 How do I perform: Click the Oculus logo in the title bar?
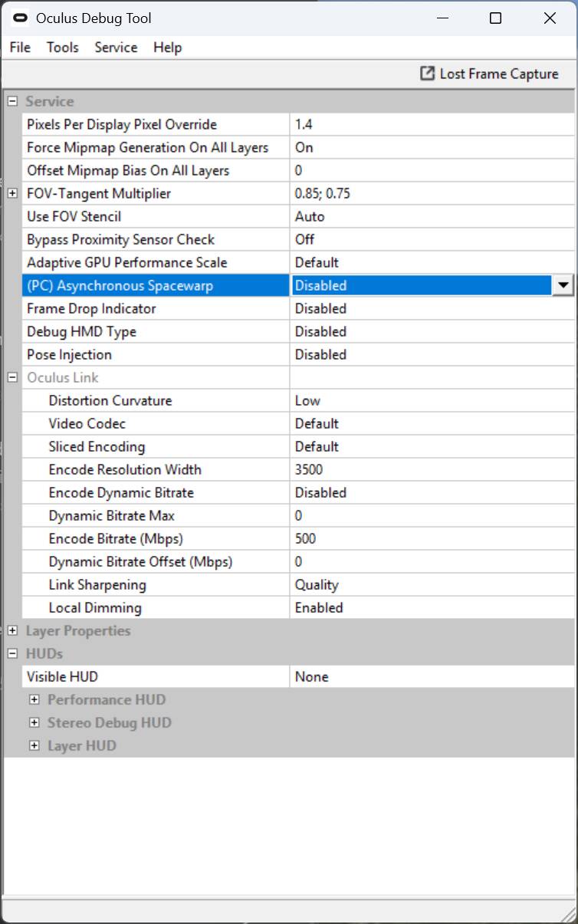tap(20, 18)
